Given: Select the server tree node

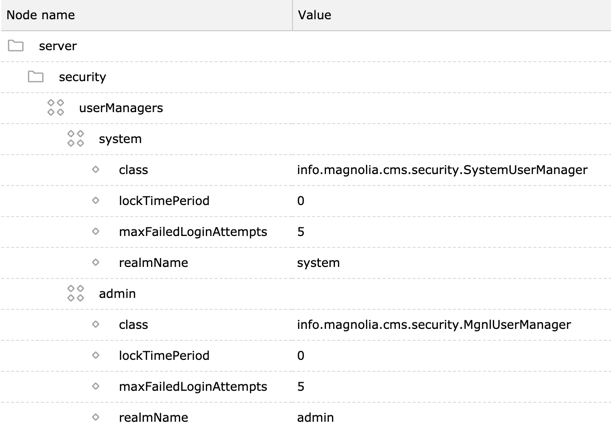Looking at the screenshot, I should point(58,46).
